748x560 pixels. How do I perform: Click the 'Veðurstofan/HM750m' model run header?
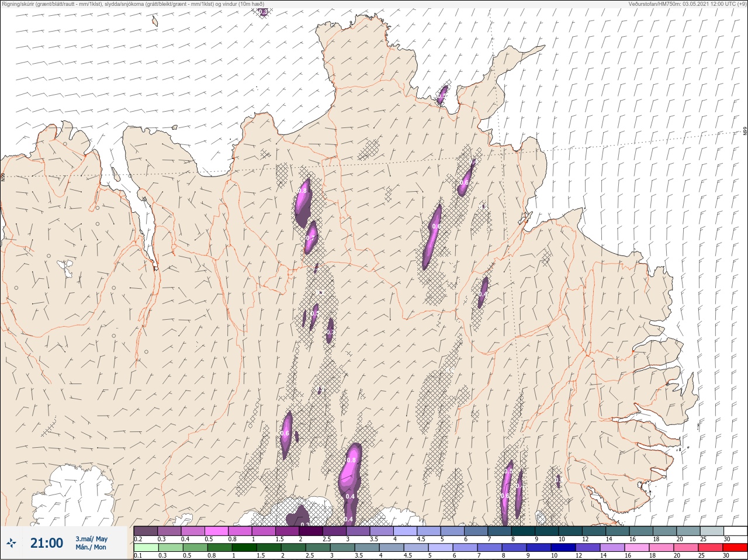point(655,4)
